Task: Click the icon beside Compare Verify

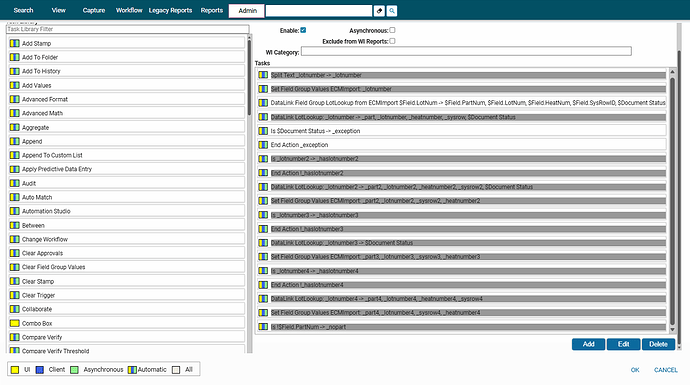Action: pyautogui.click(x=15, y=337)
